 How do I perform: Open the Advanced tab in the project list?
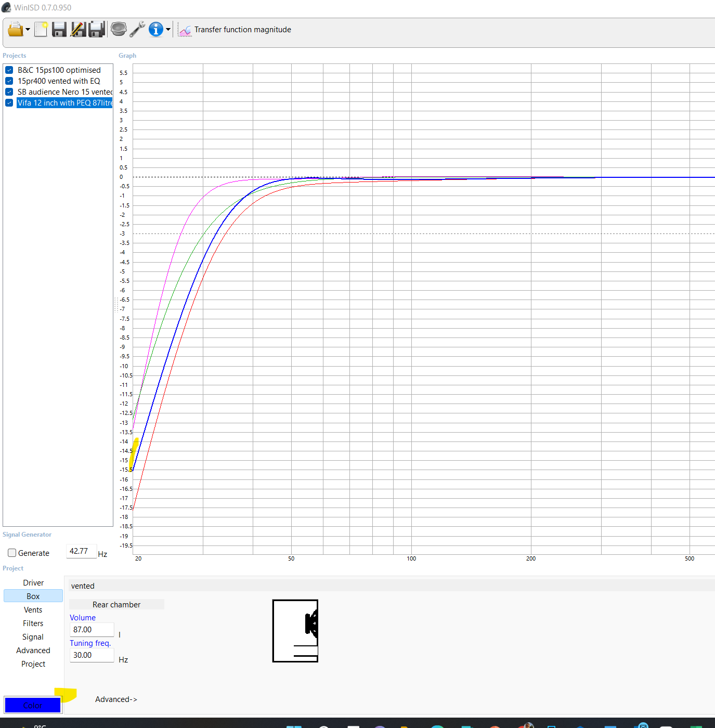33,651
